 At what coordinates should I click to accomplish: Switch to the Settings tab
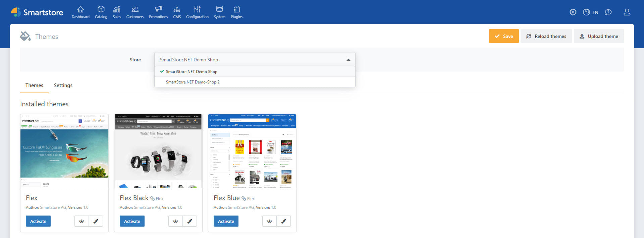click(x=63, y=85)
